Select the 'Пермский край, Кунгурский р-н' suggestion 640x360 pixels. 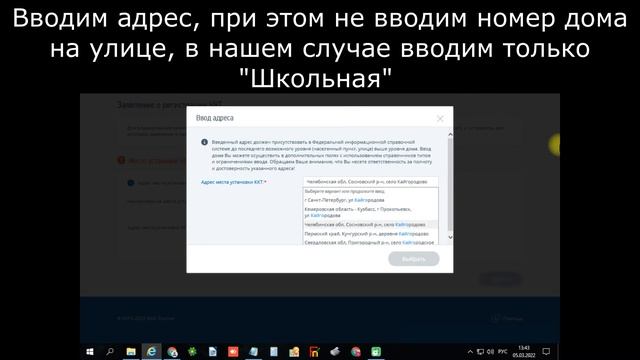[371, 234]
